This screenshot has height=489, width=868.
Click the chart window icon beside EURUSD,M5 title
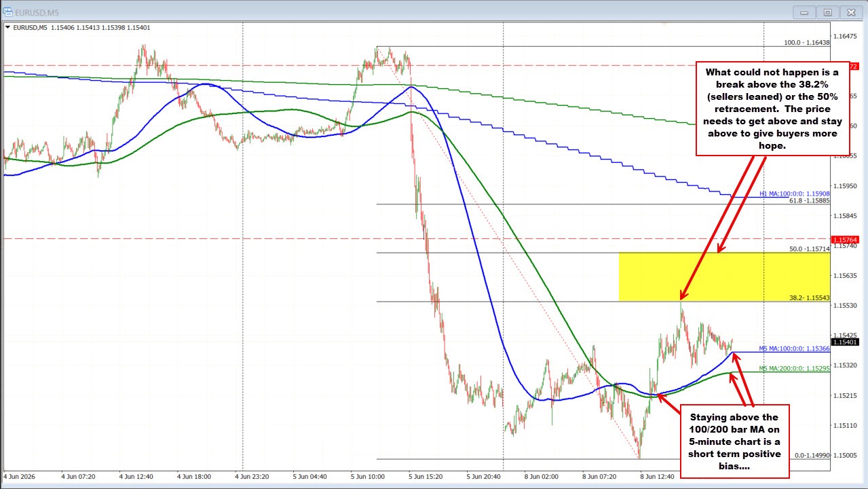tap(8, 11)
